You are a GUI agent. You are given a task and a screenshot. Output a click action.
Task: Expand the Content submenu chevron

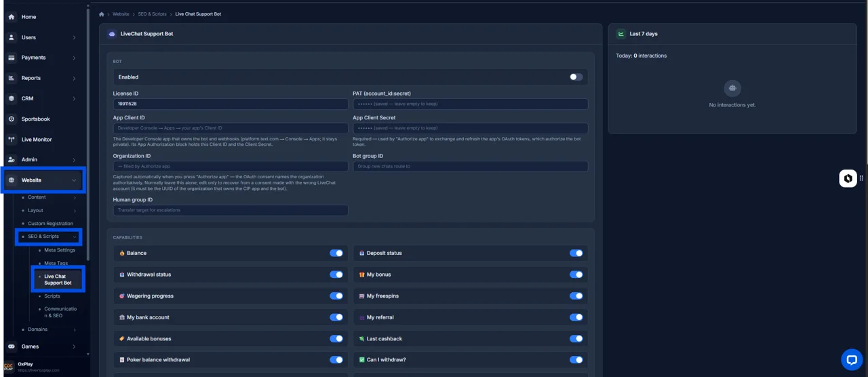point(75,197)
